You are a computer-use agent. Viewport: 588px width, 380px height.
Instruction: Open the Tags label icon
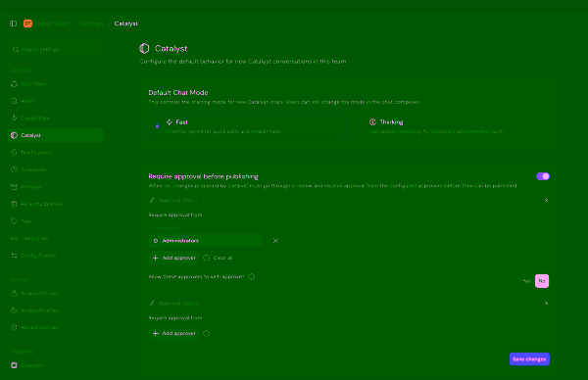[x=15, y=221]
